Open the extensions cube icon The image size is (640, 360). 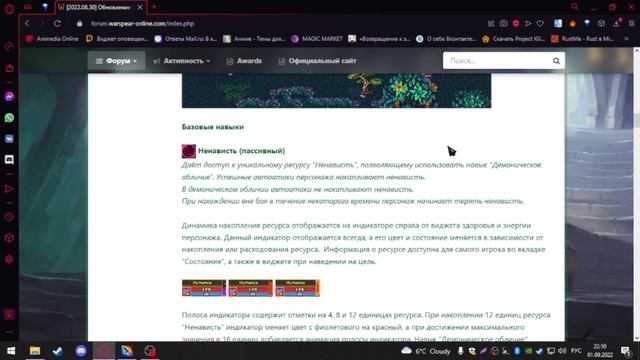click(601, 24)
